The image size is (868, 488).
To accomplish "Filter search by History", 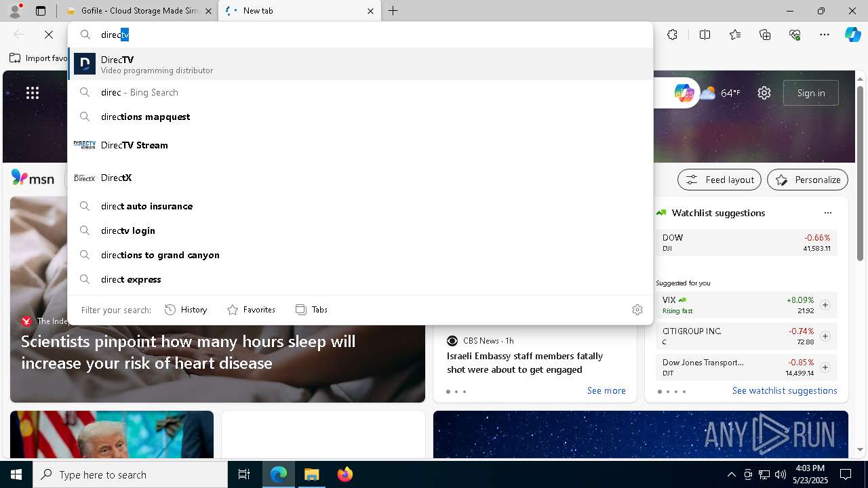I will (186, 310).
